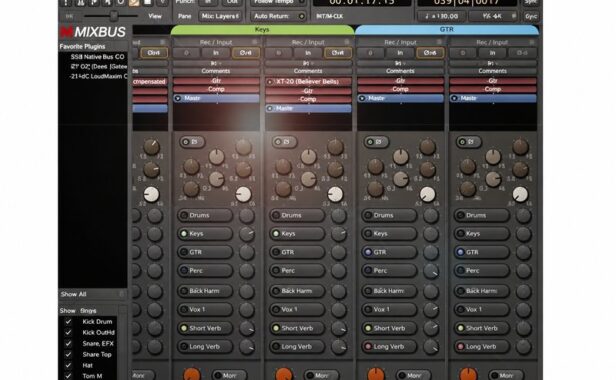Arm record on first GTR strip
The width and height of the screenshot is (616, 380).
(x=370, y=53)
